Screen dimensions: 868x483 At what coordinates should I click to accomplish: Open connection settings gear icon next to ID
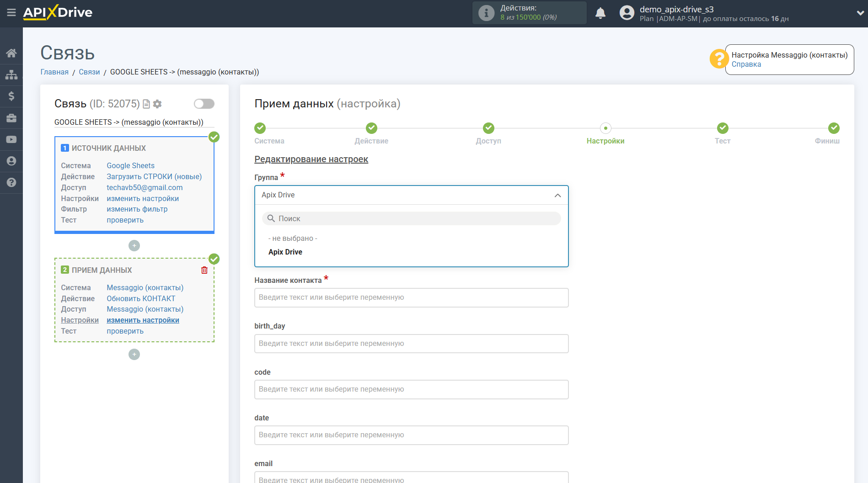(157, 104)
